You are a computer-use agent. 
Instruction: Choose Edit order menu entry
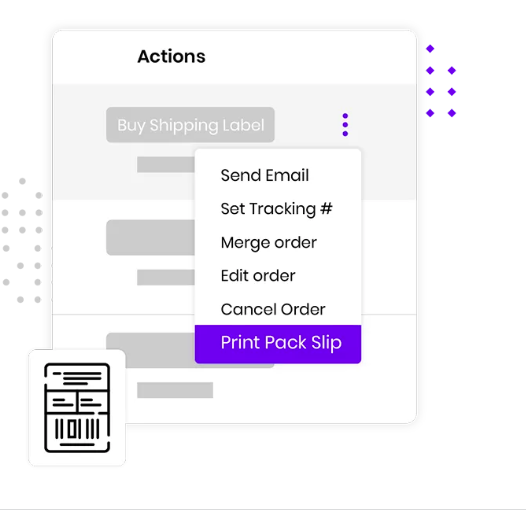click(x=258, y=276)
